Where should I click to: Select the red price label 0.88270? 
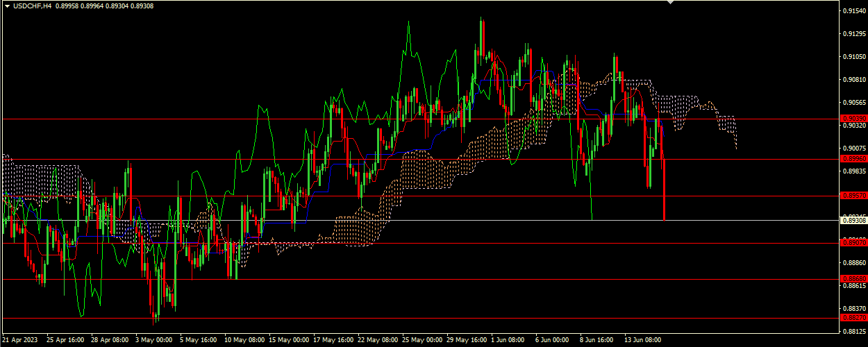coord(853,317)
